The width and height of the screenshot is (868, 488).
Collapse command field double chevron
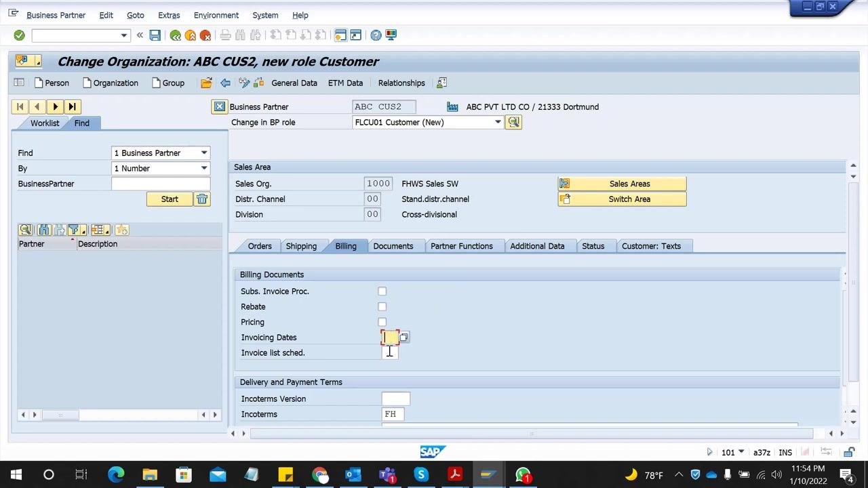click(x=140, y=35)
